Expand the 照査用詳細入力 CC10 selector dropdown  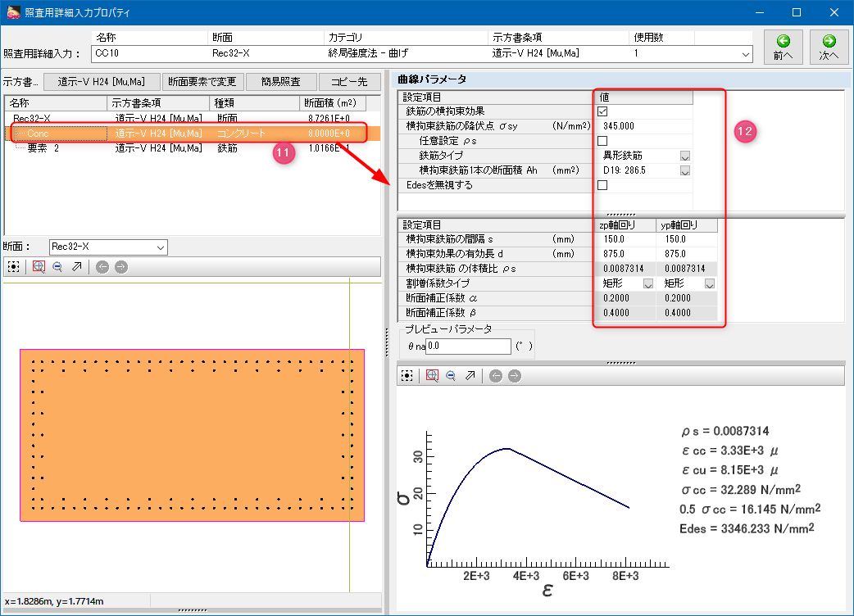[x=746, y=54]
